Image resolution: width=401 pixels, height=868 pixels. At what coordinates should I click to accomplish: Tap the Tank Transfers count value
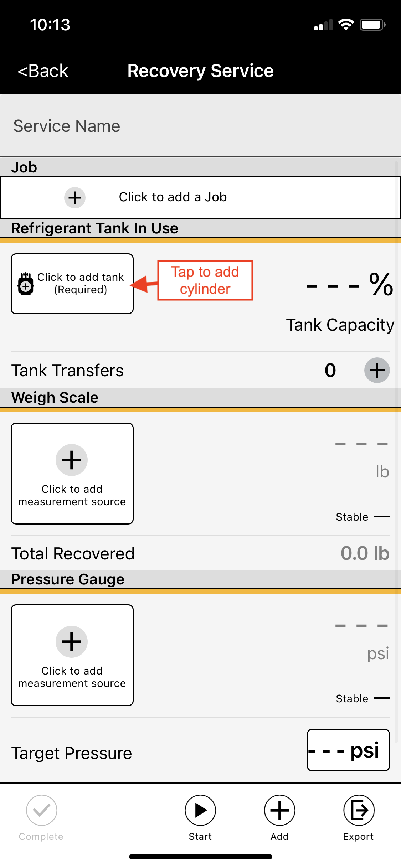pyautogui.click(x=330, y=371)
